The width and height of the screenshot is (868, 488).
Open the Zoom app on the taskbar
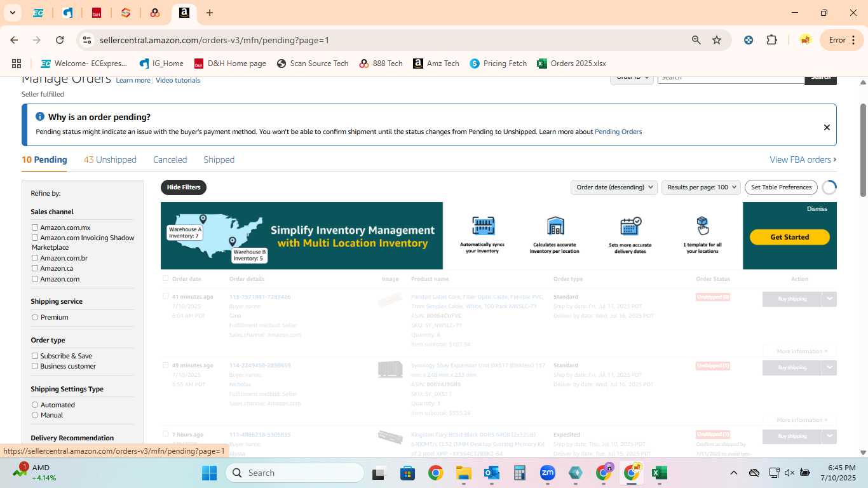(x=548, y=473)
